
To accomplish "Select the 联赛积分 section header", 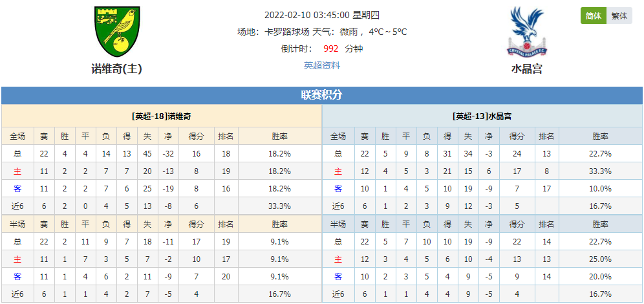I will point(322,95).
